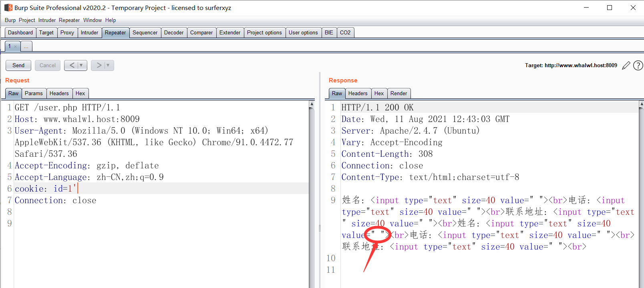
Task: Go forward to next request with > arrow
Action: pyautogui.click(x=99, y=65)
